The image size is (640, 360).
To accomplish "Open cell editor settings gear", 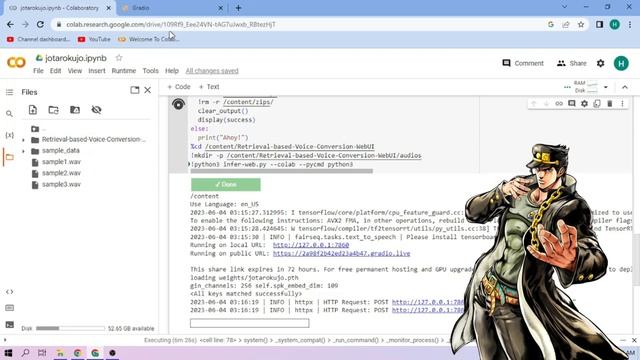I will tap(584, 104).
